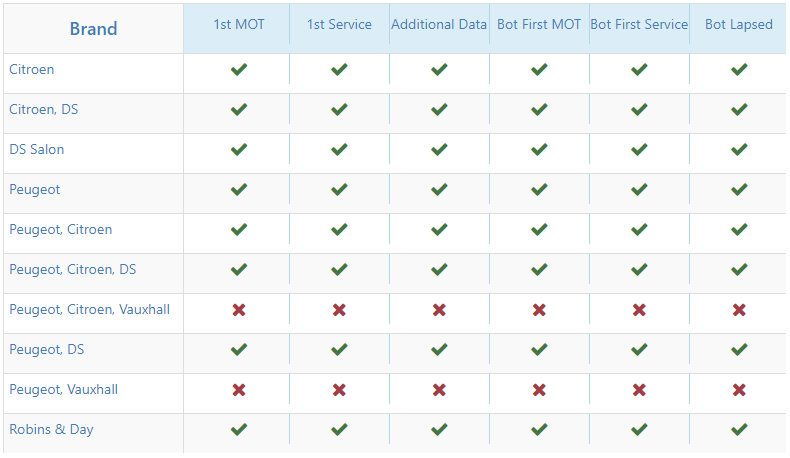Toggle 1st Service status for Peugeot, DS
790x458 pixels.
coord(339,349)
